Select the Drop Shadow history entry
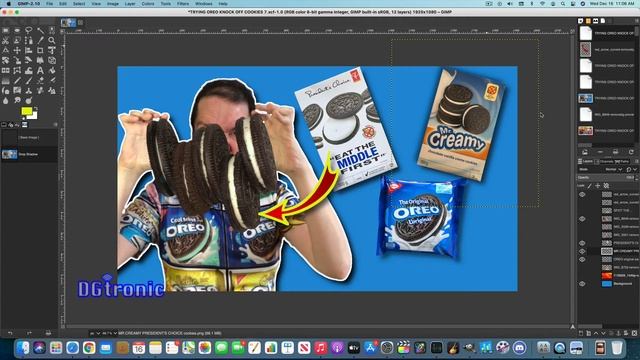Screen dimensions: 640x360 pyautogui.click(x=29, y=154)
